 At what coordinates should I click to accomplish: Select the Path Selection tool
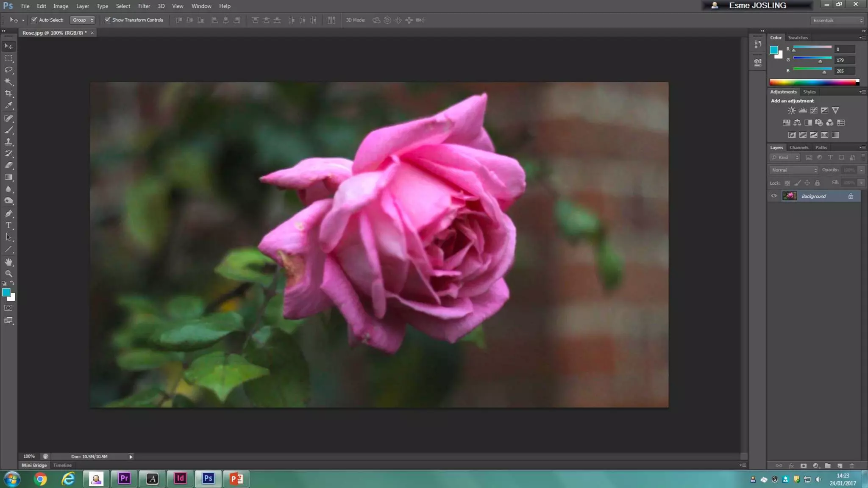8,237
